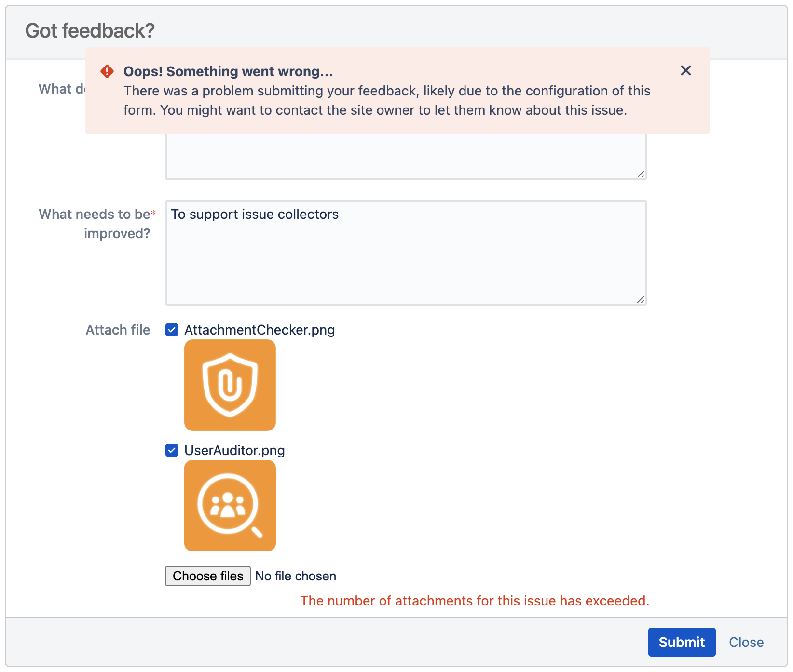Click the red error warning icon
The image size is (793, 672).
[107, 72]
